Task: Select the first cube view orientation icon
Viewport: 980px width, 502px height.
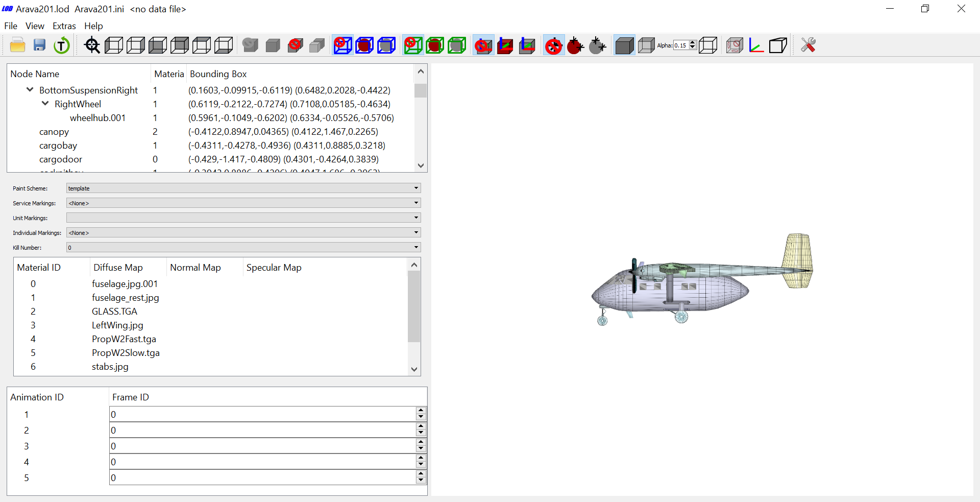Action: pos(114,45)
